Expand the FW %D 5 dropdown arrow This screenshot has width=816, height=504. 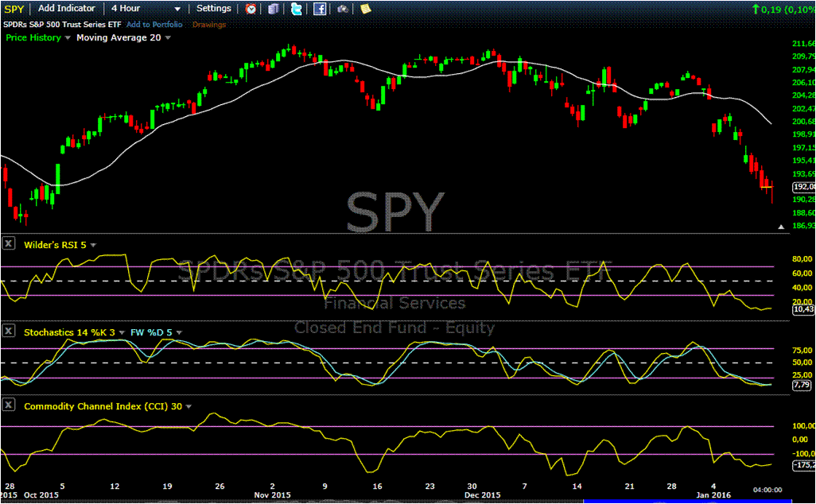pos(179,332)
